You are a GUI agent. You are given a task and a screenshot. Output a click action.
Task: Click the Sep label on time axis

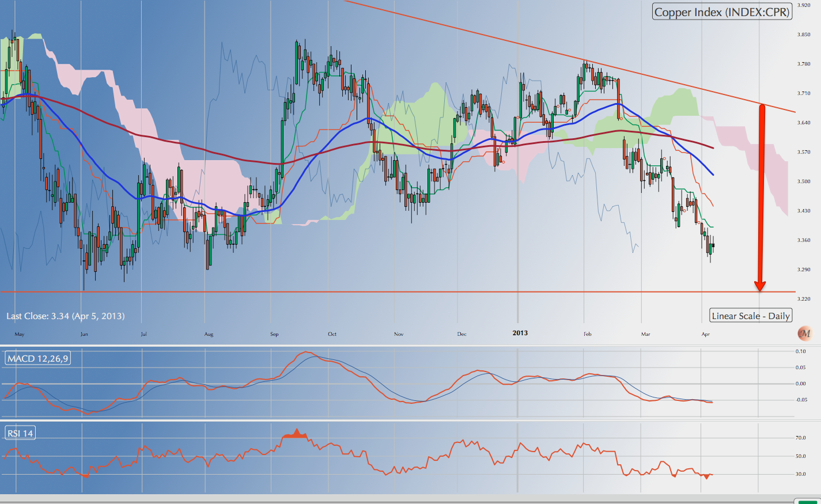click(274, 334)
